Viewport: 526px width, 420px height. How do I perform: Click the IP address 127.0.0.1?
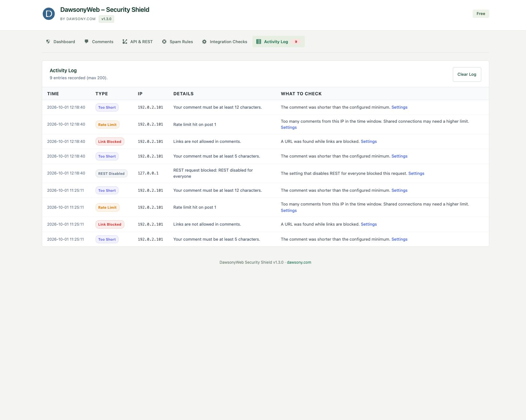(148, 173)
